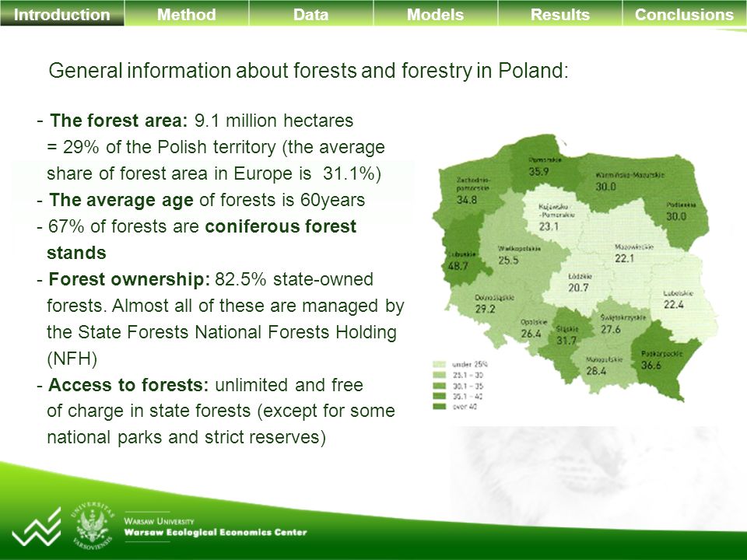Click Warsaw Ecological Economics Center label

pyautogui.click(x=216, y=532)
